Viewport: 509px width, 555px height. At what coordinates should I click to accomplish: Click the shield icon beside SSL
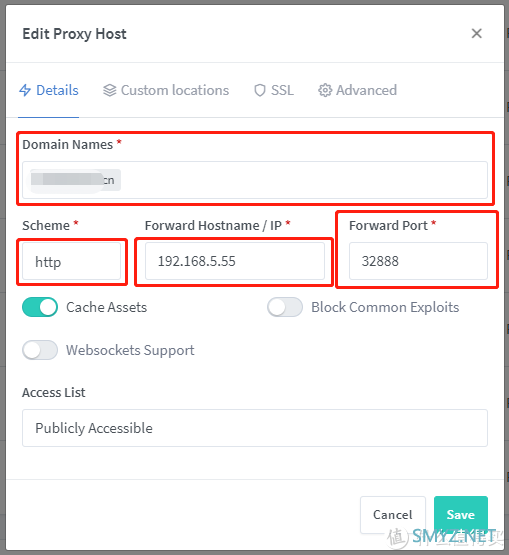260,90
